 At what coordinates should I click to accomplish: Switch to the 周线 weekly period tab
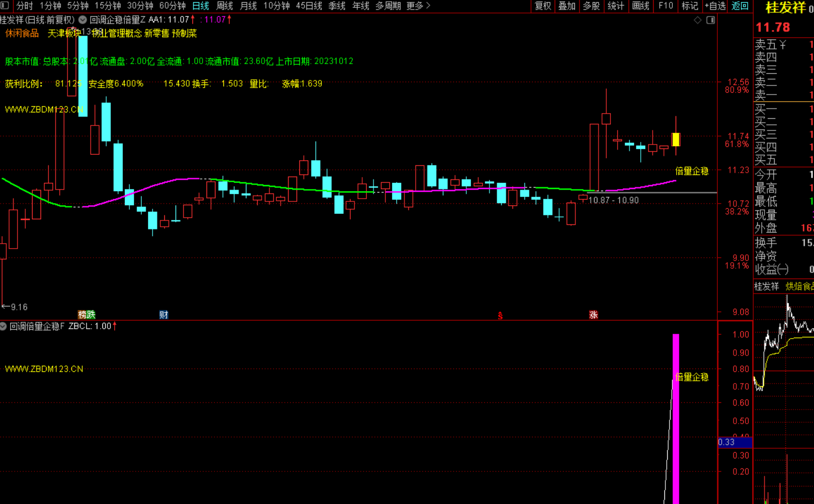coord(224,6)
